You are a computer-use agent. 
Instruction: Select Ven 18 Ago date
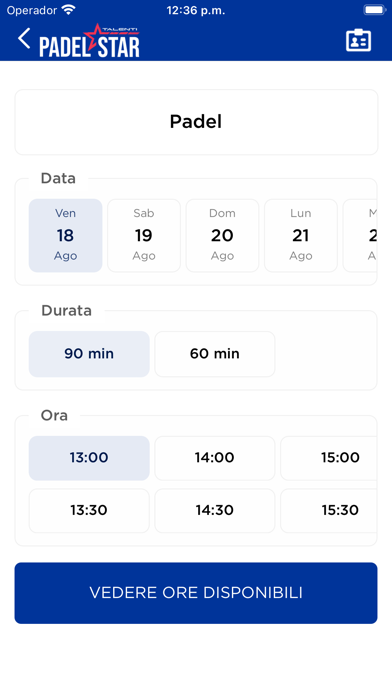[x=66, y=235]
